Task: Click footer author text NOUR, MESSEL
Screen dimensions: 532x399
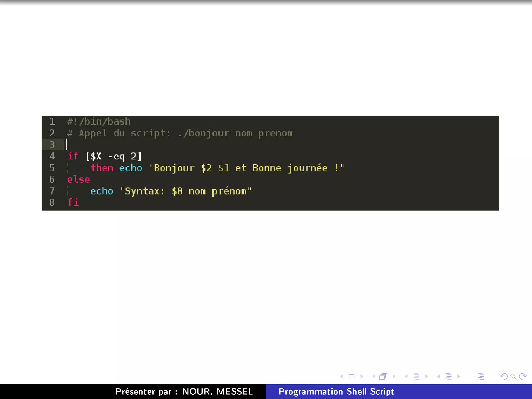Action: [x=217, y=391]
